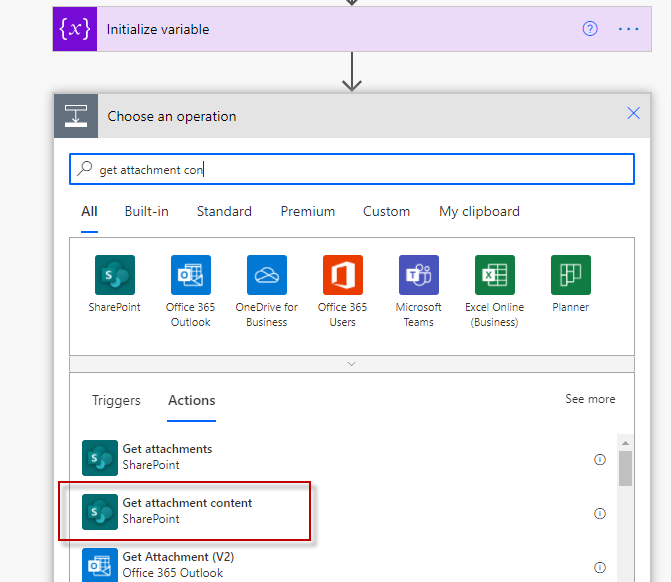
Task: Switch to the Custom tab
Action: (386, 211)
